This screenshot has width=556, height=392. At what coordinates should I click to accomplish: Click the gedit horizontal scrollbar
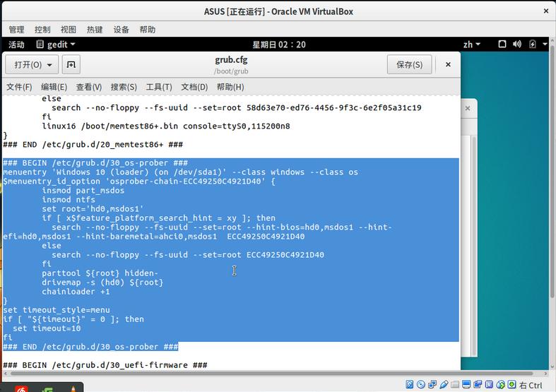271,374
